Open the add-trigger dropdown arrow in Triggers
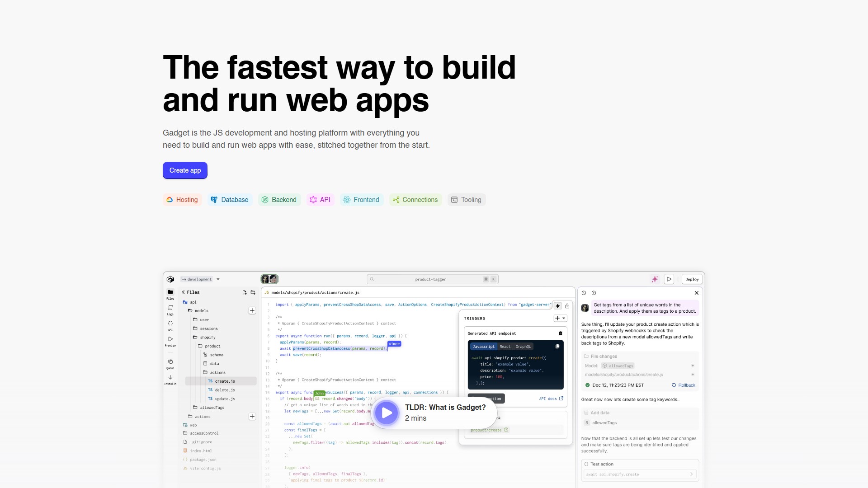868x488 pixels. (x=563, y=318)
